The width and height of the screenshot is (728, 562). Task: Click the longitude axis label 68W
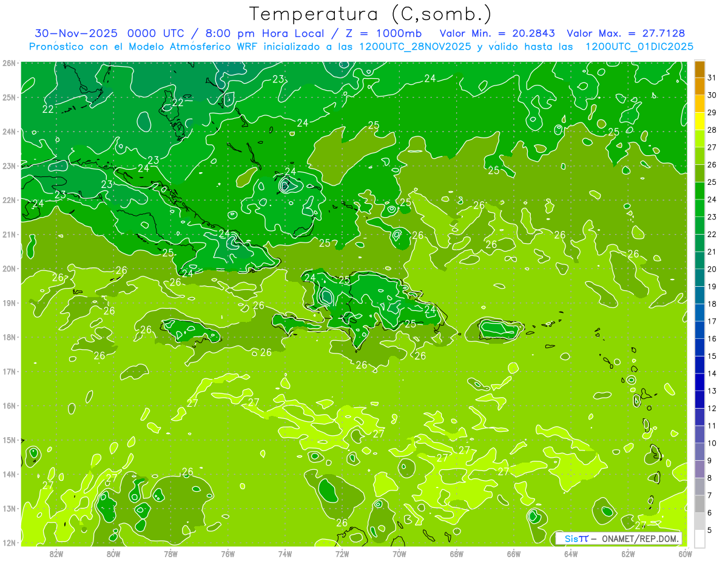coord(457,554)
